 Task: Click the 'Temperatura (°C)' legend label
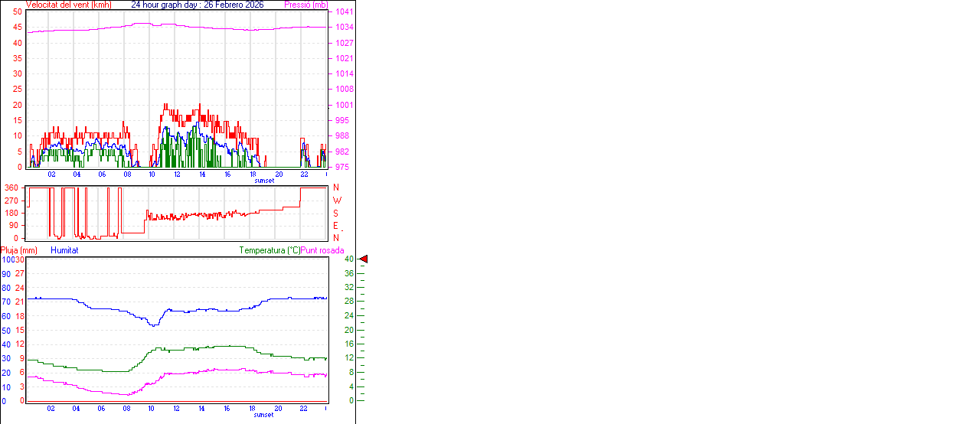[x=269, y=250]
